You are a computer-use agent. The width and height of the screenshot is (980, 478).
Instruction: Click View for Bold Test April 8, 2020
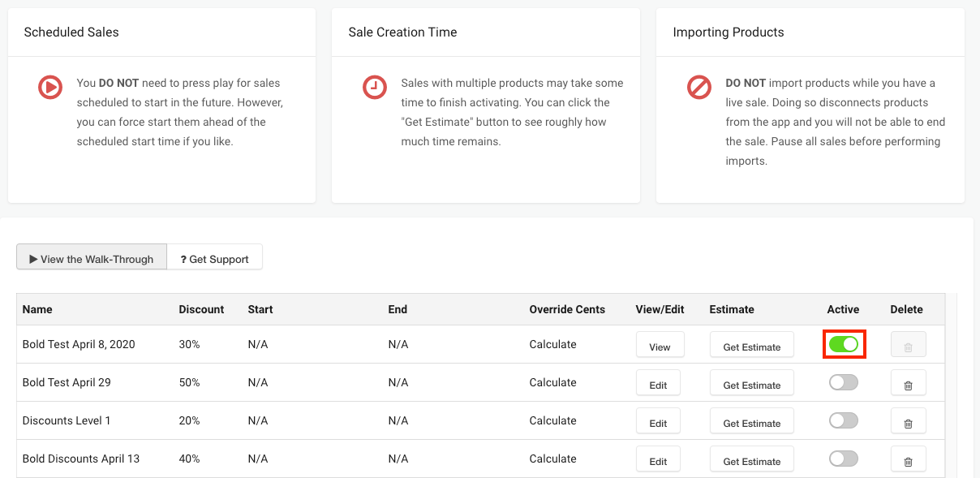(660, 345)
